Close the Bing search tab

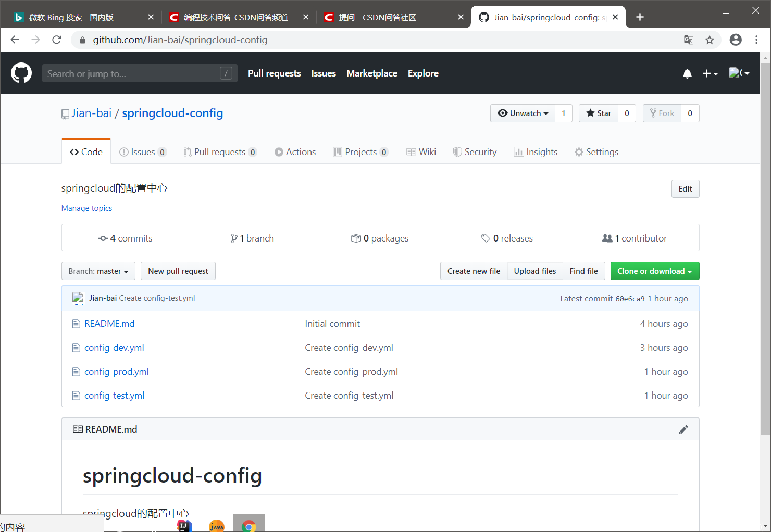coord(151,17)
